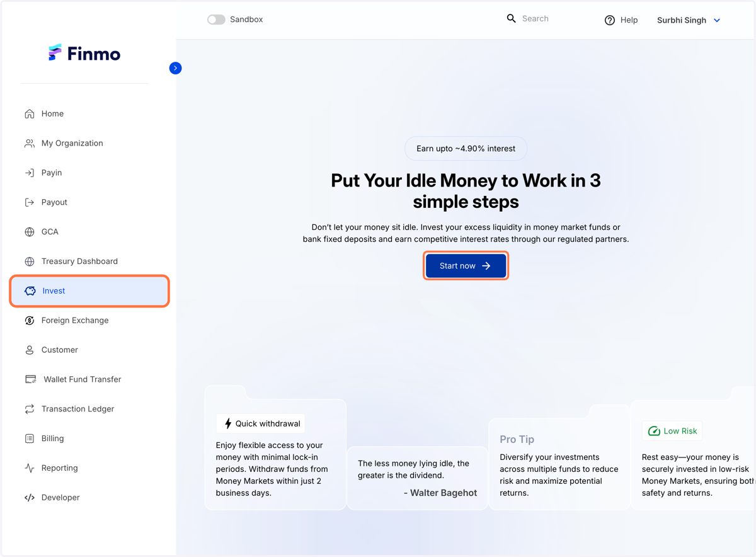This screenshot has height=557, width=756.
Task: Click the "- Walter Bagehot" attribution
Action: [440, 493]
